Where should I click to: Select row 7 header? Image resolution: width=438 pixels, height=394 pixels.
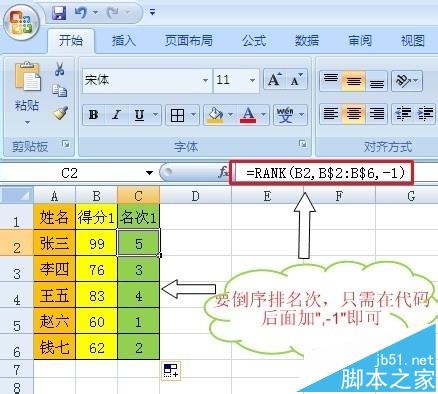17,369
